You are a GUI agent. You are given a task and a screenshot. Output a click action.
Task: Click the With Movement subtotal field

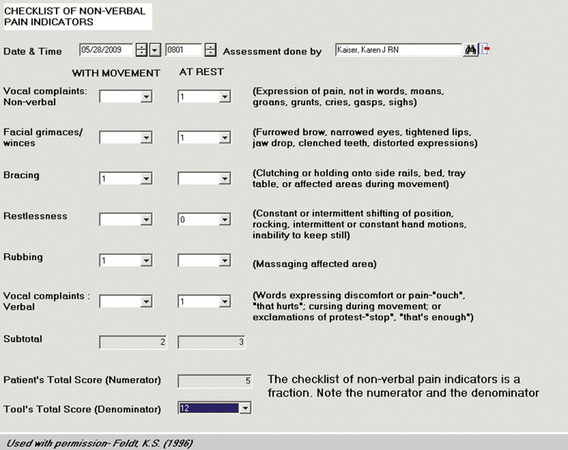tap(133, 342)
